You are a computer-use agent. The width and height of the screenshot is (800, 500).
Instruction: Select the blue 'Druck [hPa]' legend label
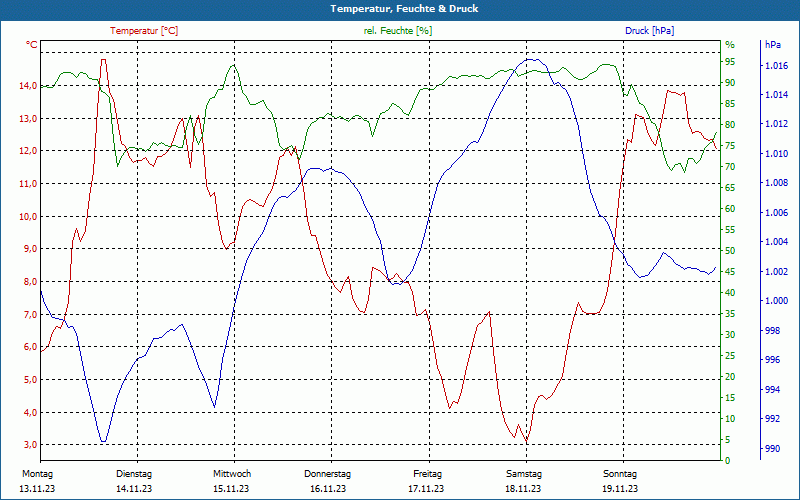pyautogui.click(x=649, y=31)
